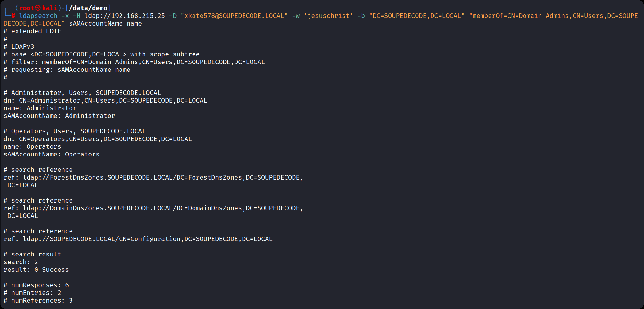This screenshot has height=309, width=644.
Task: Click the ldapsearch command word
Action: (x=38, y=16)
